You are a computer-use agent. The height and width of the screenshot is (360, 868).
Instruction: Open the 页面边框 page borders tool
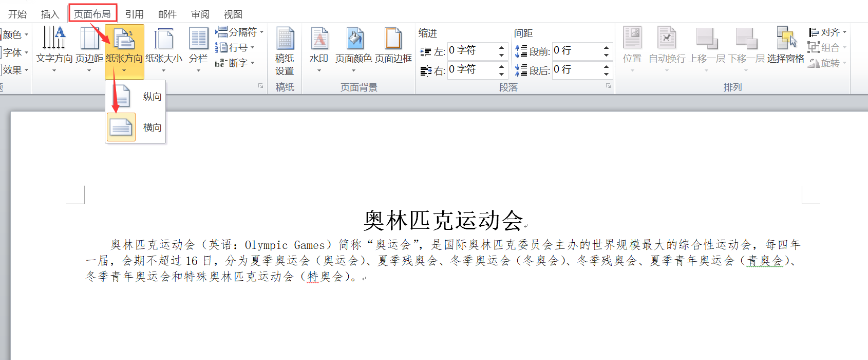pyautogui.click(x=393, y=46)
